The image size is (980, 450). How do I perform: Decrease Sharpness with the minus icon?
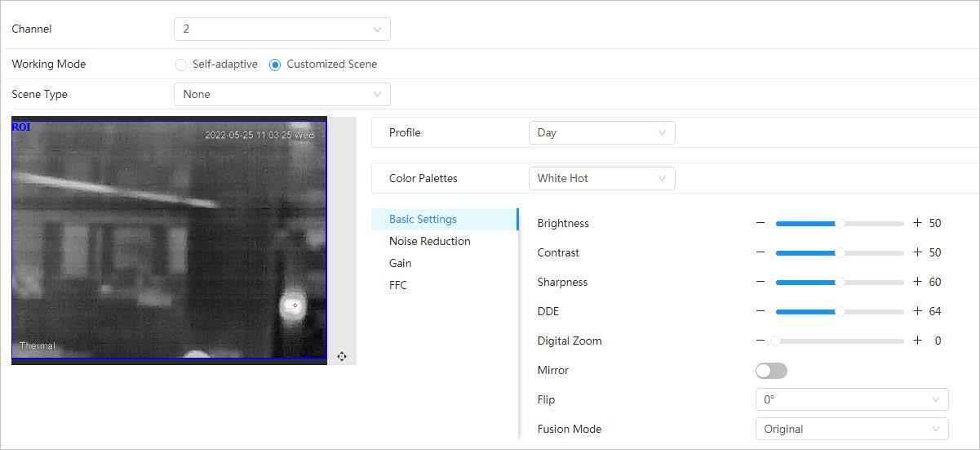(760, 282)
